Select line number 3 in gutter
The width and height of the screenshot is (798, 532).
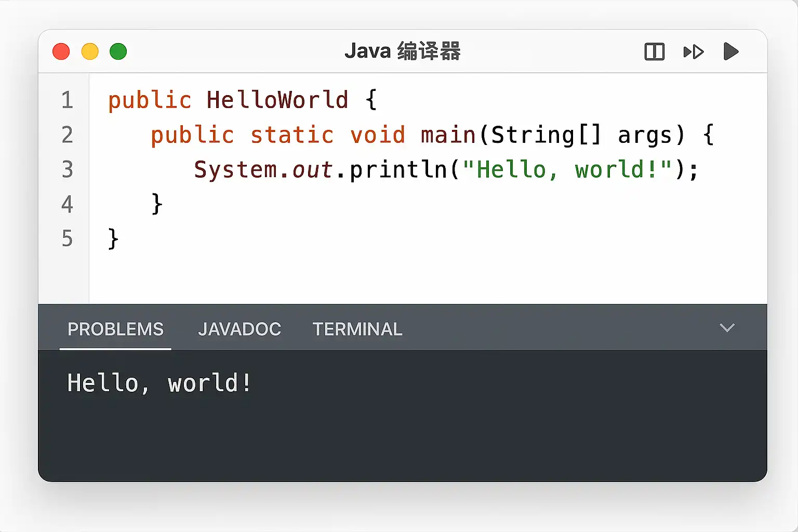pyautogui.click(x=67, y=169)
